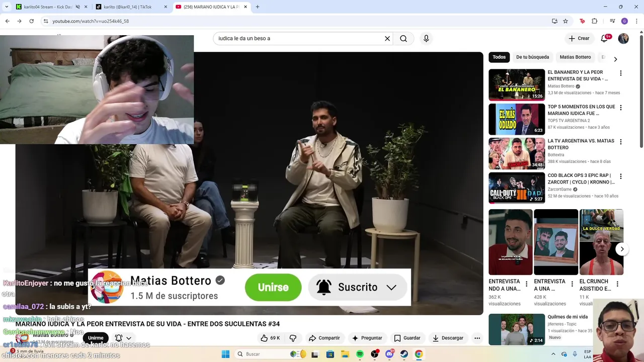Select the Mariano Iudica YouTube tab
The image size is (644, 362).
(211, 7)
